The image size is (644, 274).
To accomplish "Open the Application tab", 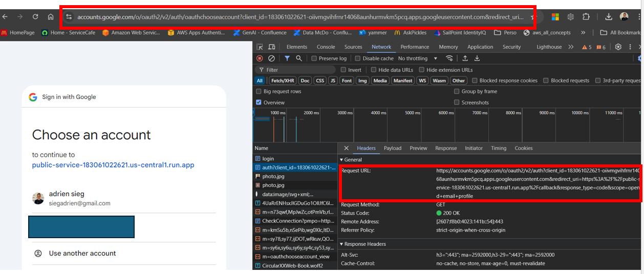I will (480, 47).
